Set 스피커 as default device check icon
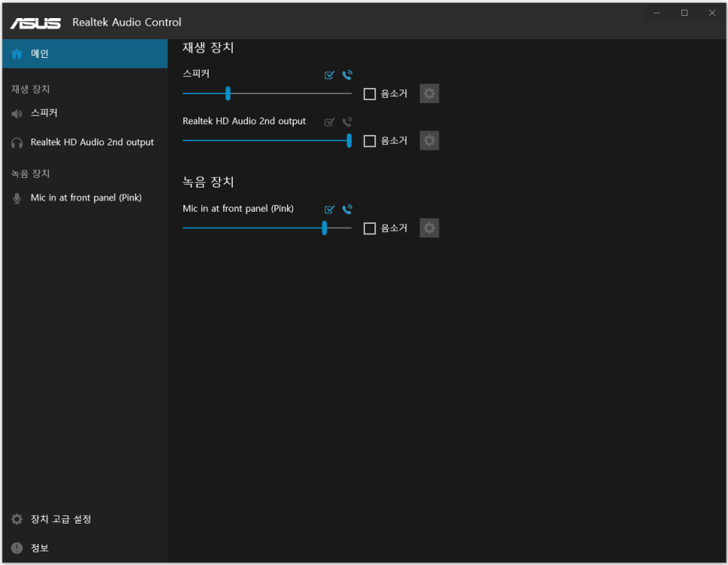The height and width of the screenshot is (565, 728). point(329,75)
